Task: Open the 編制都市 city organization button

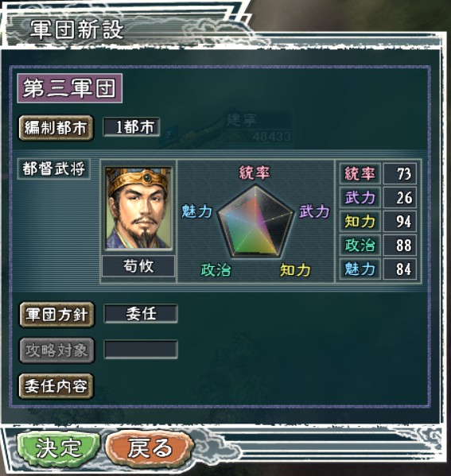Action: tap(56, 127)
